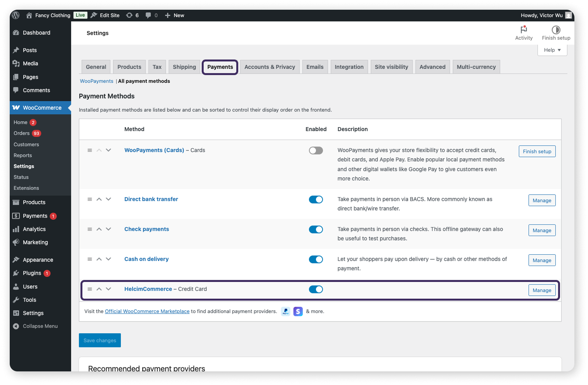The height and width of the screenshot is (385, 588).
Task: Open the WordPress logo menu
Action: point(16,15)
